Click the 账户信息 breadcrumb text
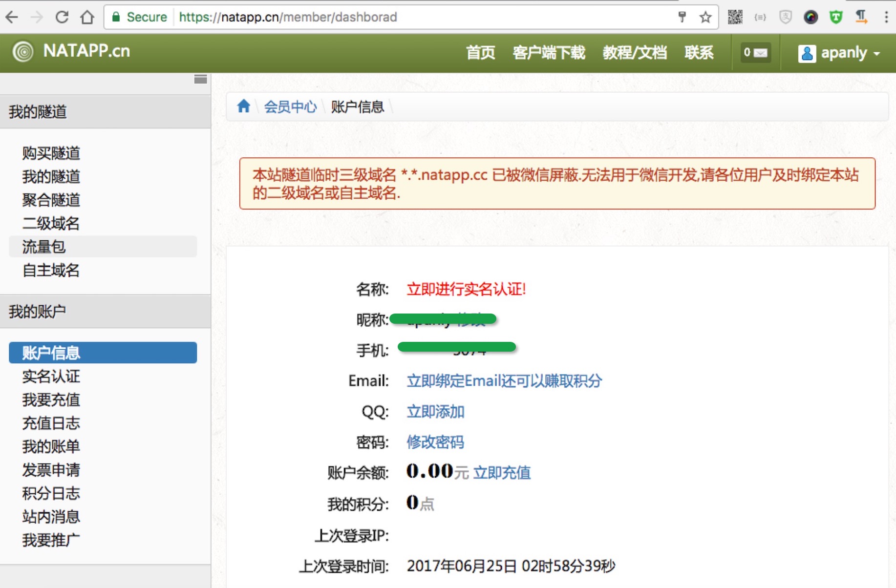 pos(358,106)
